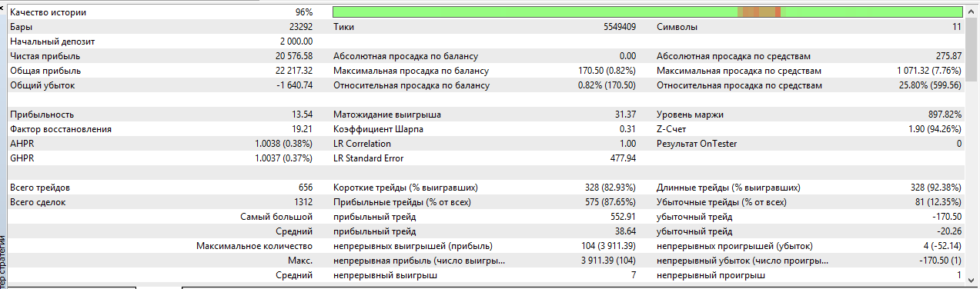
Task: Select Результат OnTester value 0
Action: 959,144
